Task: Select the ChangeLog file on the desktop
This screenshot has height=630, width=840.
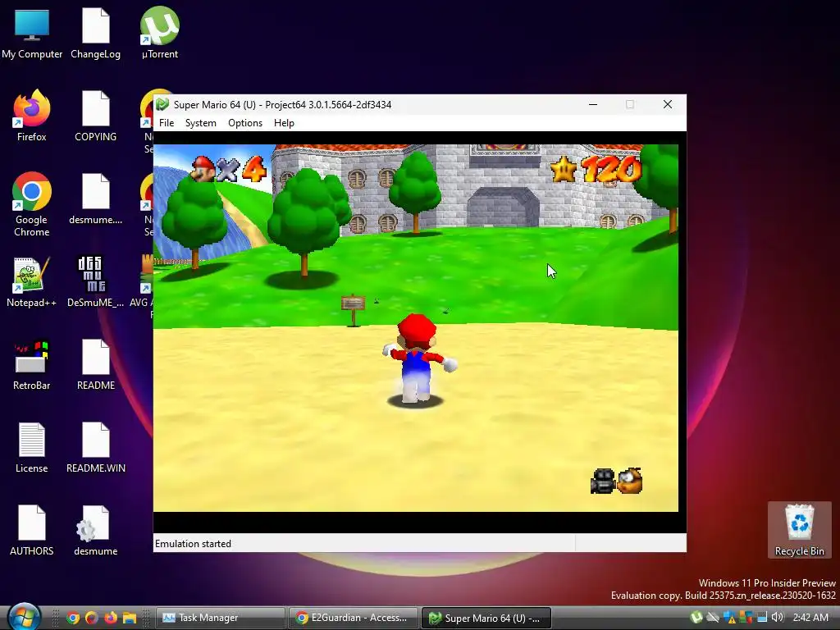Action: (x=95, y=33)
